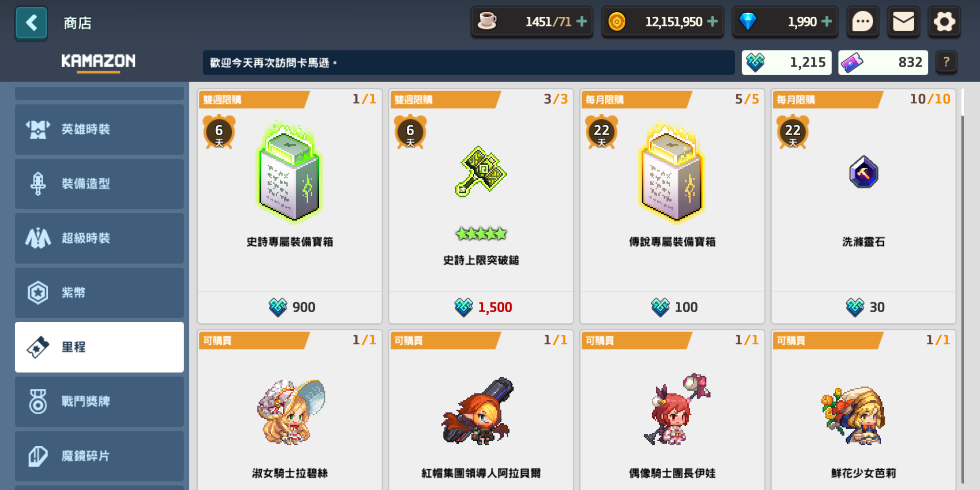Buy 傳說專屬裝備寶箱 for 100

[672, 307]
